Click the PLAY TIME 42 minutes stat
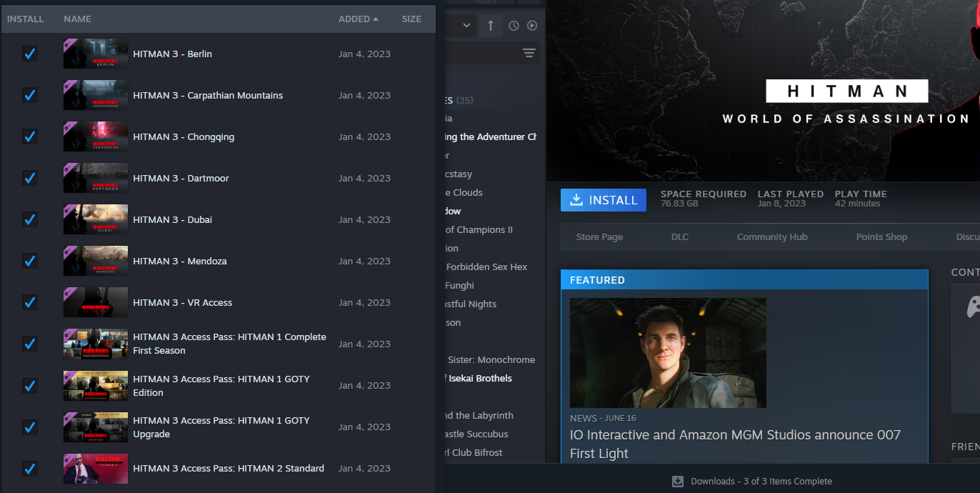Screen dimensions: 980x493 point(861,199)
